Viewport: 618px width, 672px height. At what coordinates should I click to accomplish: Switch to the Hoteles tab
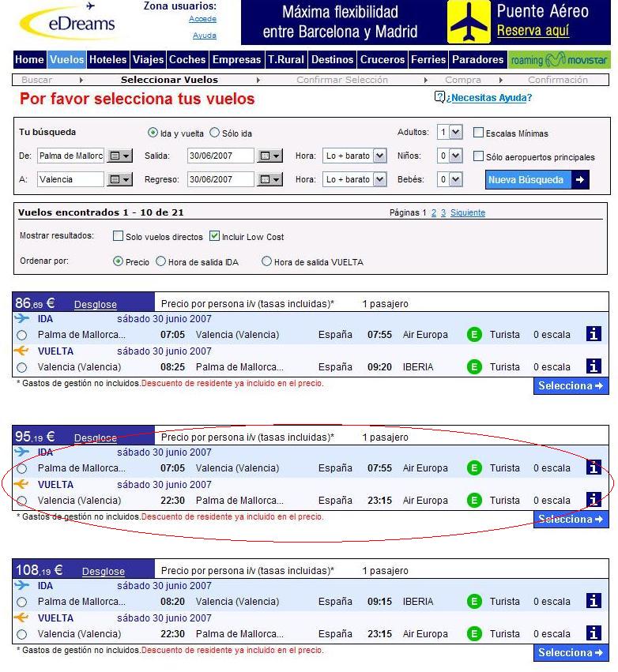pyautogui.click(x=107, y=59)
